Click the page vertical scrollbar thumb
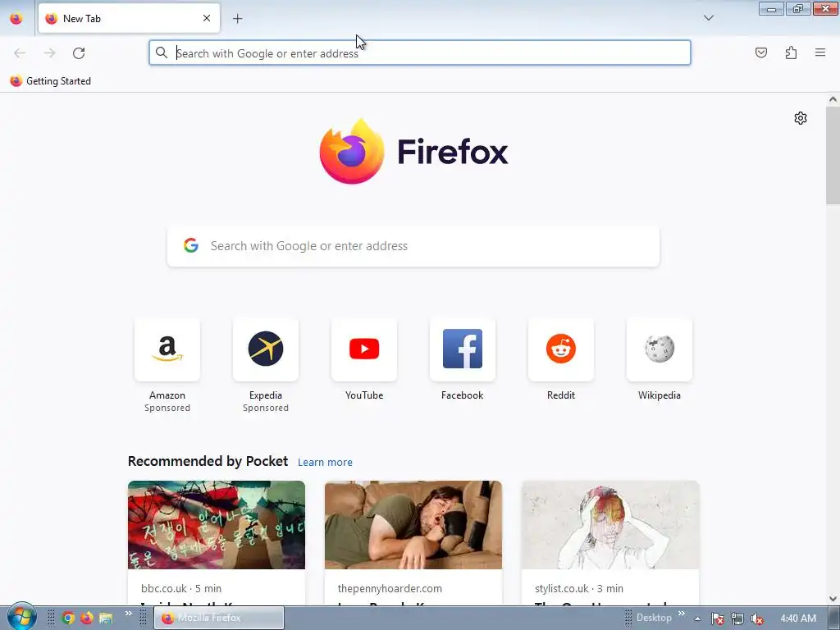The height and width of the screenshot is (630, 840). [833, 155]
